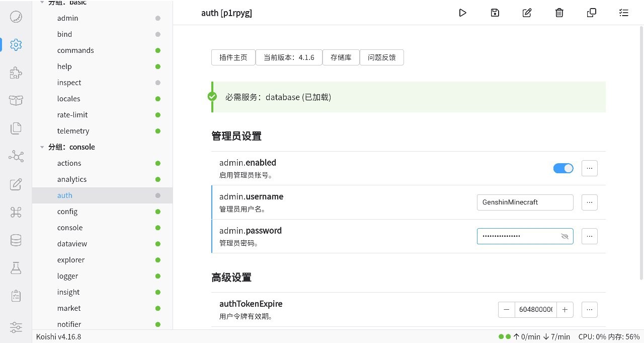The height and width of the screenshot is (343, 644).
Task: Click the save configuration floppy disk icon
Action: point(495,13)
